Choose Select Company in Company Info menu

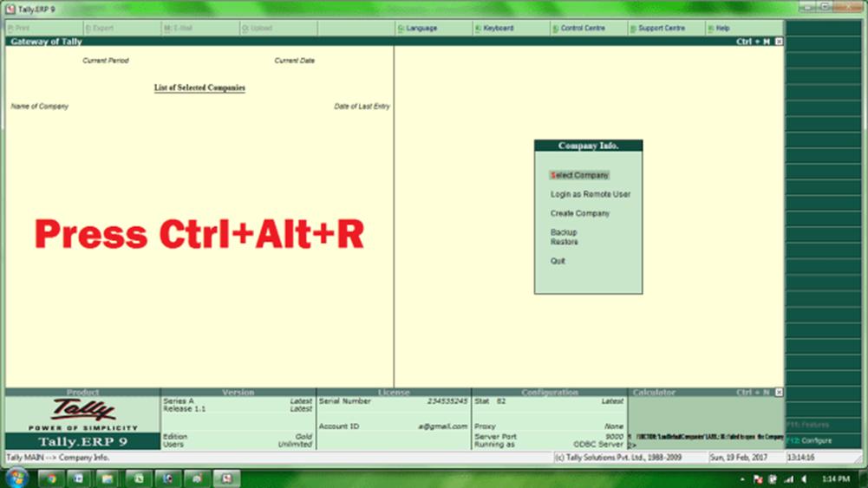coord(580,175)
